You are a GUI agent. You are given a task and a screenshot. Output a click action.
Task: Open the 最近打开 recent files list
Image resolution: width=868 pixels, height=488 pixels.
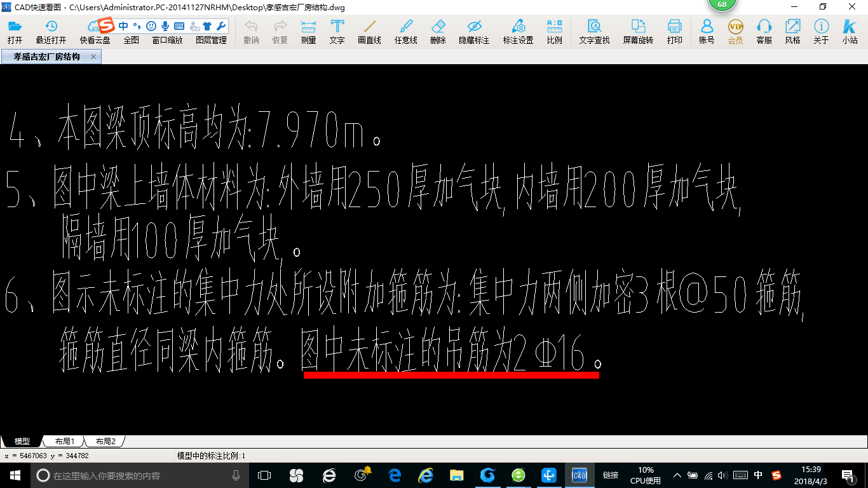pyautogui.click(x=51, y=31)
